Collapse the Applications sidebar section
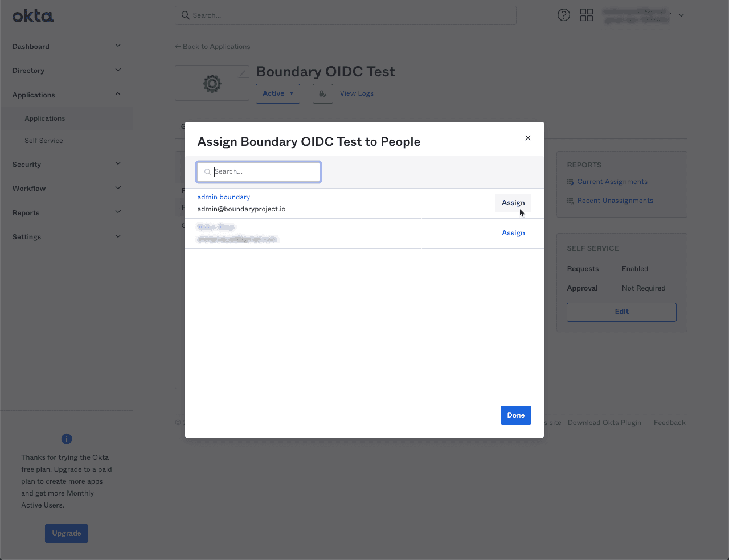Screen dimensions: 729x560 tap(118, 94)
